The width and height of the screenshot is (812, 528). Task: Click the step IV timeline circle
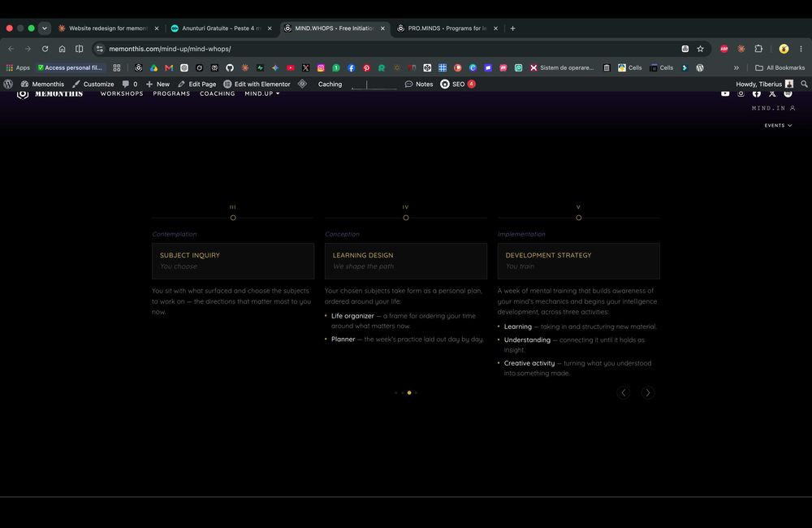coord(406,218)
